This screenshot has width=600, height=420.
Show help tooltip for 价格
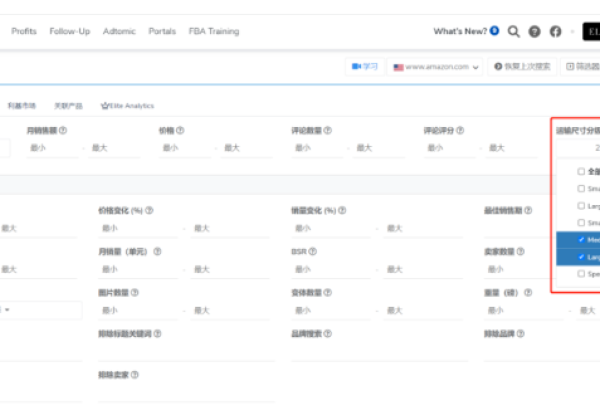click(x=180, y=130)
